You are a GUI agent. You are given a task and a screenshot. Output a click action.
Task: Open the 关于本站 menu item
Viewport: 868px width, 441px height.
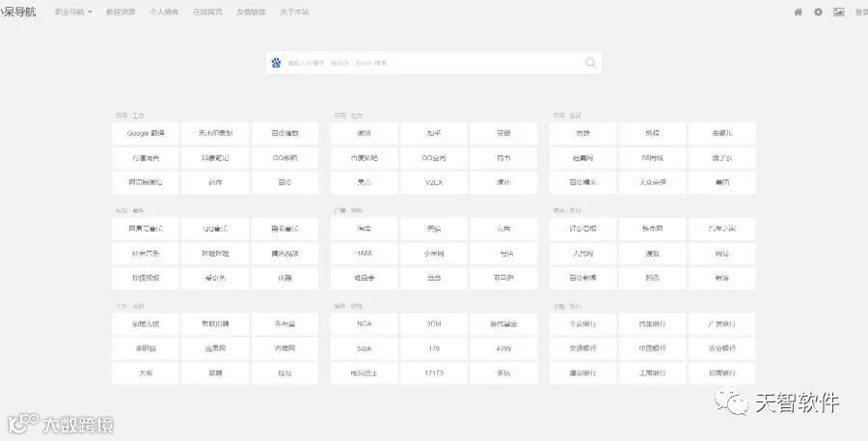point(294,12)
